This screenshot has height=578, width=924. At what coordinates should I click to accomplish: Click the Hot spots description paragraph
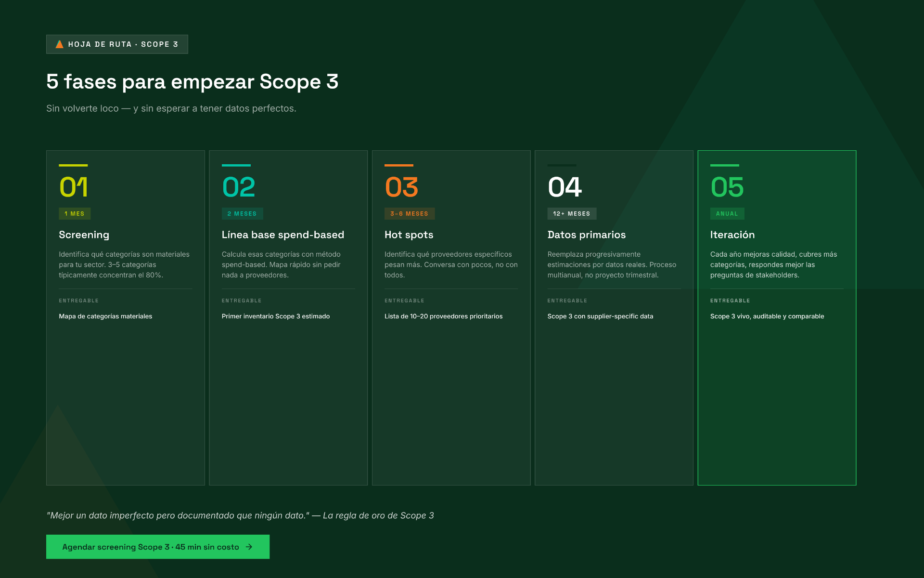click(x=451, y=264)
